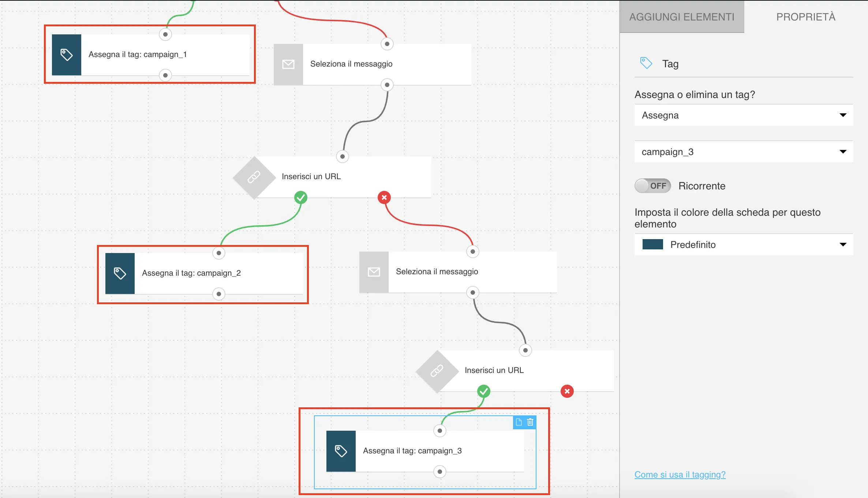Select lower Seleziona il messaggio block text
Viewport: 868px width, 498px height.
(437, 272)
